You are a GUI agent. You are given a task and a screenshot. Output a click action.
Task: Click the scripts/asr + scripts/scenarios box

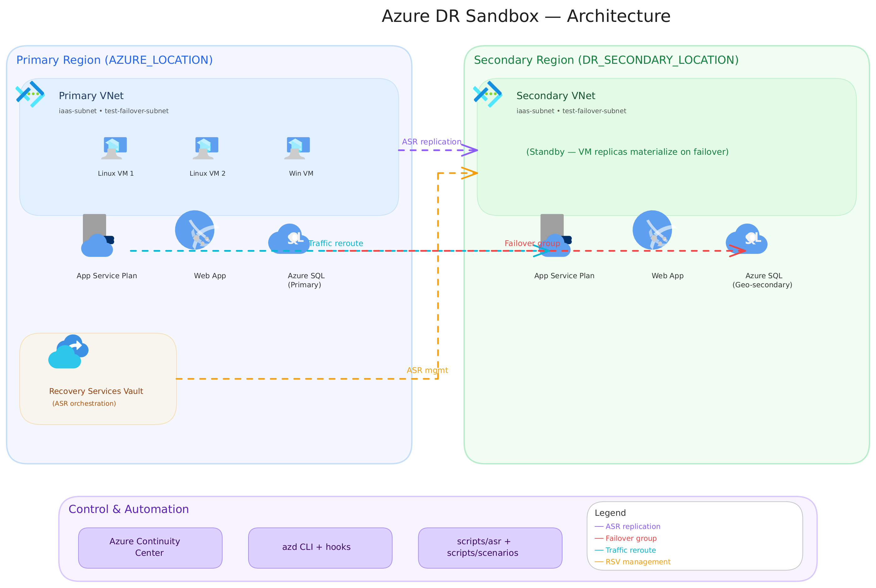point(490,548)
